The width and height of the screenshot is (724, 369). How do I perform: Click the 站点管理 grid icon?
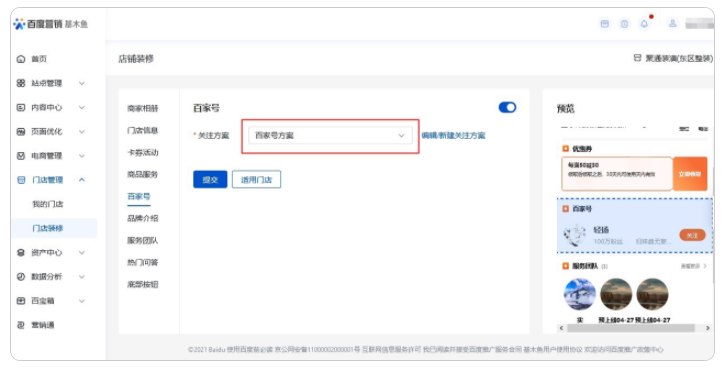click(x=21, y=83)
